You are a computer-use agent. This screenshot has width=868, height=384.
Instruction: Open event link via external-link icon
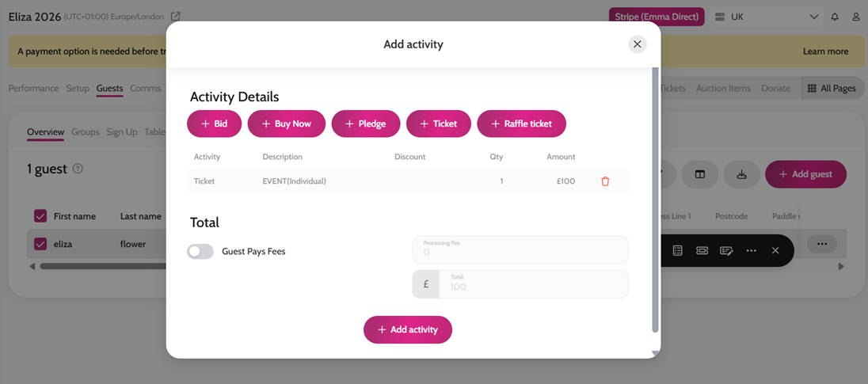176,17
